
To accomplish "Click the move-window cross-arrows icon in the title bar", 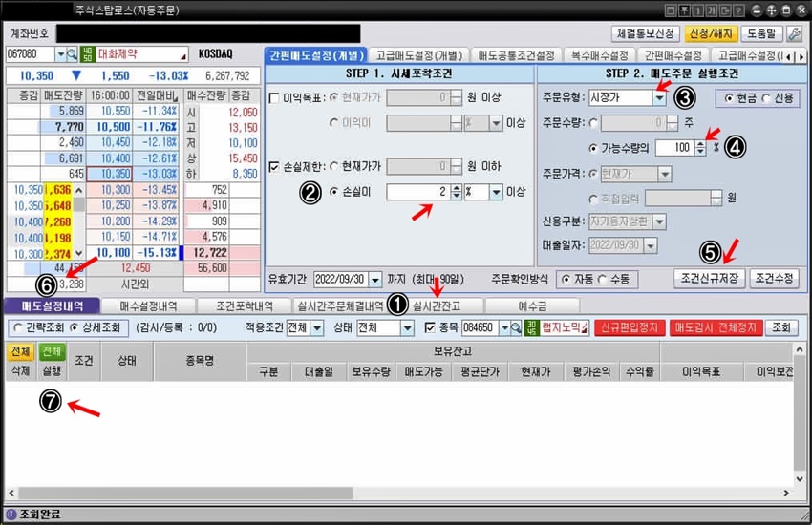I will [x=772, y=10].
